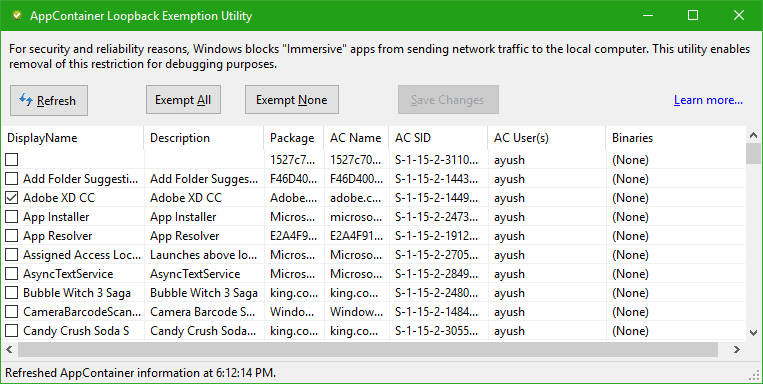This screenshot has width=763, height=384.
Task: Click the horizontal scroll left arrow
Action: pyautogui.click(x=9, y=349)
